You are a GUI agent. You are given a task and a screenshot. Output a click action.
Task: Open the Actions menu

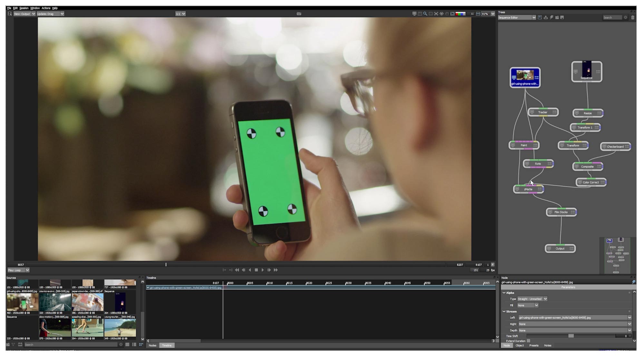click(x=46, y=8)
